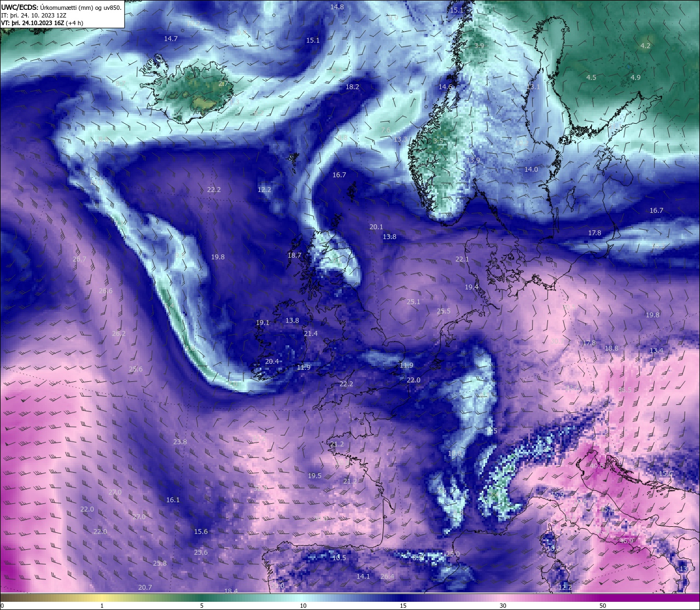Click the 10.5 value over northern Spain
700x610 pixels.
coord(339,558)
